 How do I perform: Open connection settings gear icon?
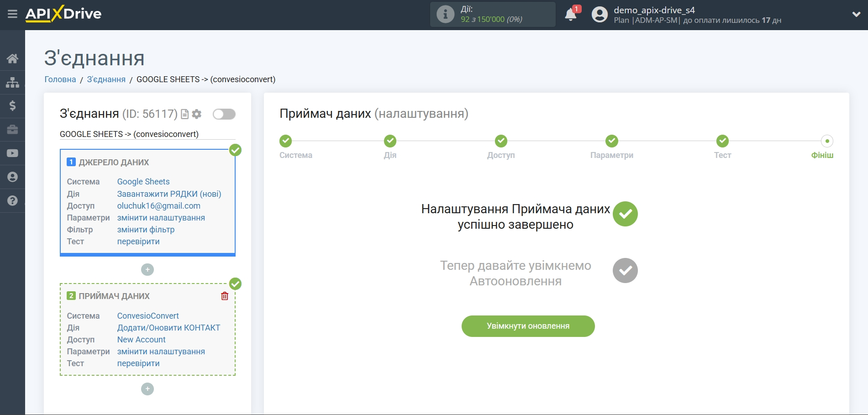coord(197,114)
